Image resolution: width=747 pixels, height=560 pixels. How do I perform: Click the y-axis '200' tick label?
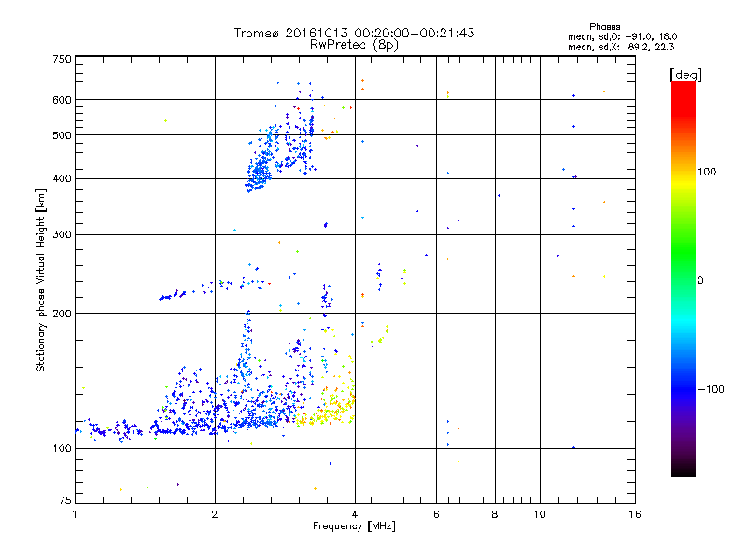coord(62,314)
